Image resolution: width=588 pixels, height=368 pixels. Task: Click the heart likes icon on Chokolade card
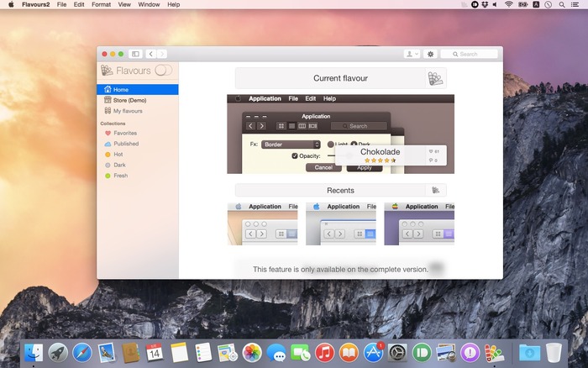click(x=431, y=151)
